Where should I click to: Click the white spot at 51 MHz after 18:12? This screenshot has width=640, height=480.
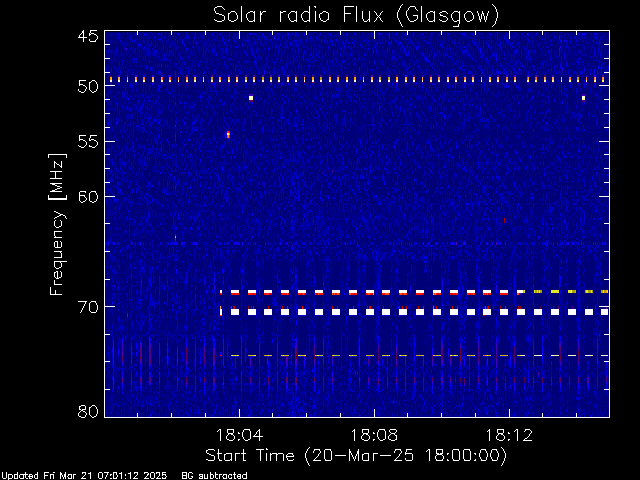click(x=583, y=98)
